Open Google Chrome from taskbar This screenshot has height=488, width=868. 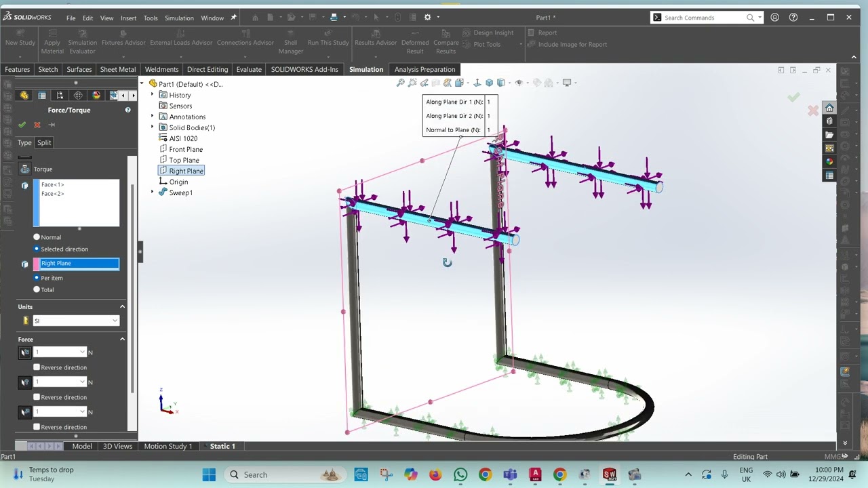point(485,474)
